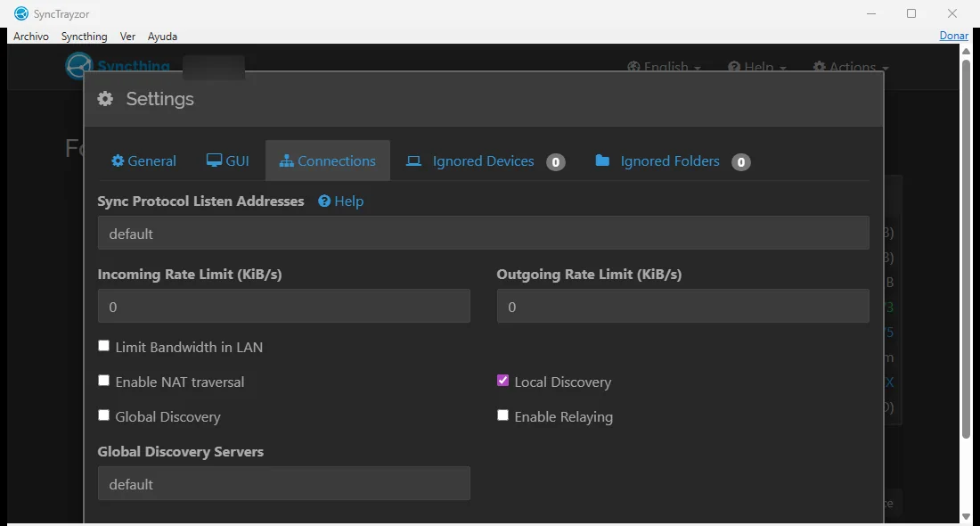
Task: Open the Ignored Devices tab
Action: coord(486,161)
